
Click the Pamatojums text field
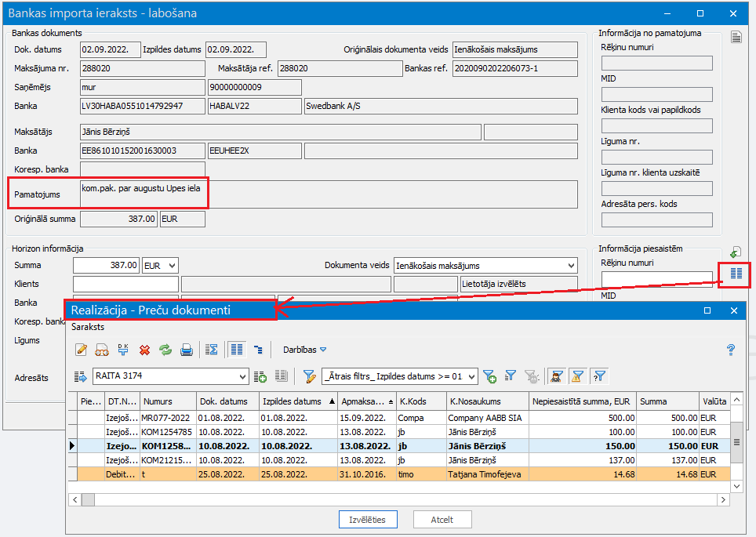(x=328, y=194)
